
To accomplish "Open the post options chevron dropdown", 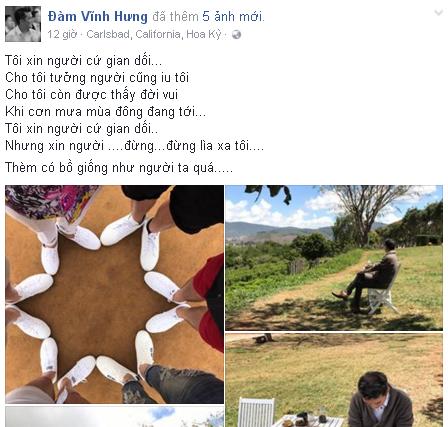I will click(x=439, y=13).
